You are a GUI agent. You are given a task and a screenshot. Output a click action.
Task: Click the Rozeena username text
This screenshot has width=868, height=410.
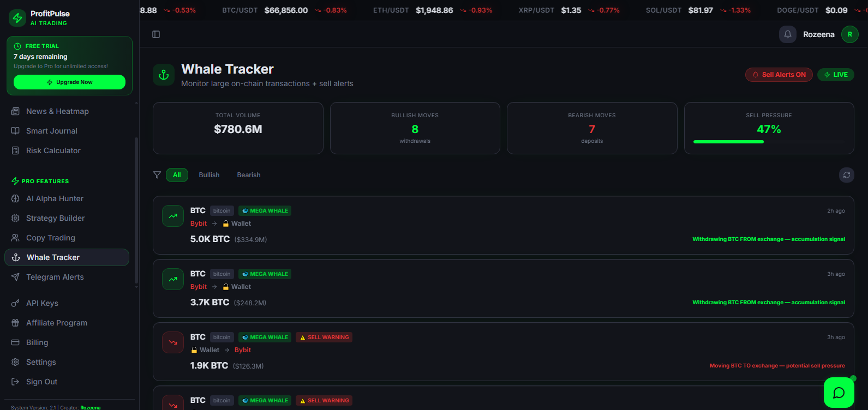pyautogui.click(x=818, y=34)
